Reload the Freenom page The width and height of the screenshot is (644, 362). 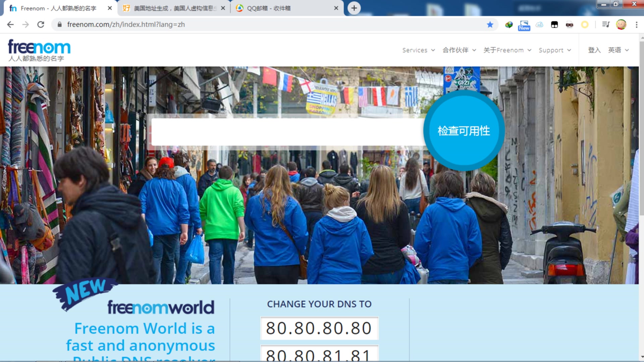click(x=41, y=24)
